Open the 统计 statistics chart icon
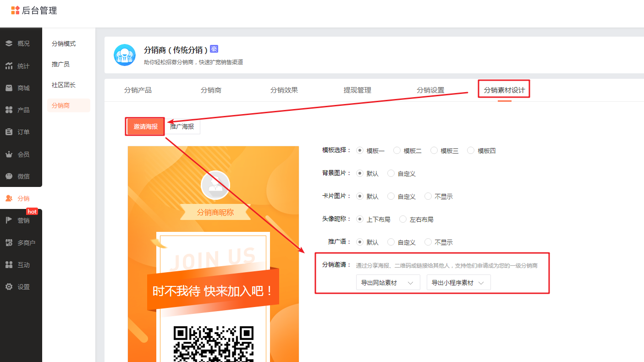 [x=9, y=66]
